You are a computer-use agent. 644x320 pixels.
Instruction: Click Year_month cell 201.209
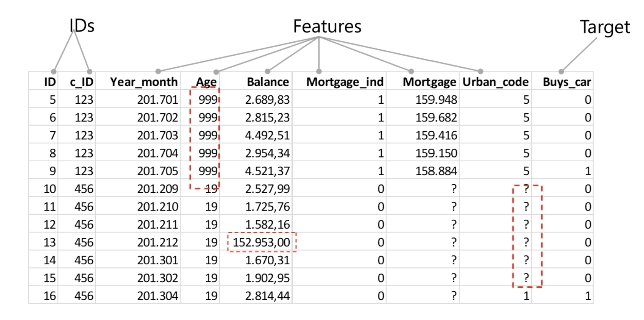[x=158, y=189]
